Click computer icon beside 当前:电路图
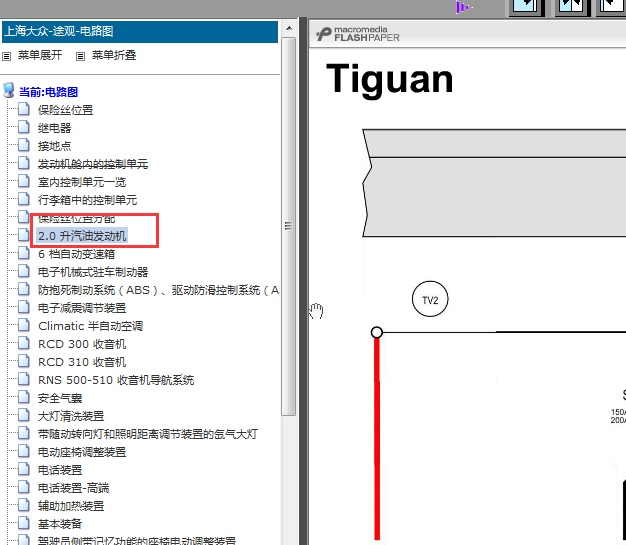 point(9,91)
